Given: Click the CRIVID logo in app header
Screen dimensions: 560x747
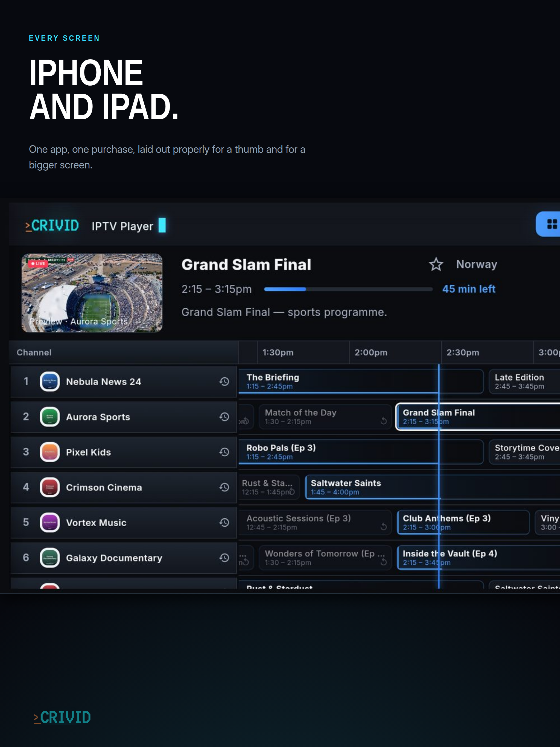Looking at the screenshot, I should [52, 226].
